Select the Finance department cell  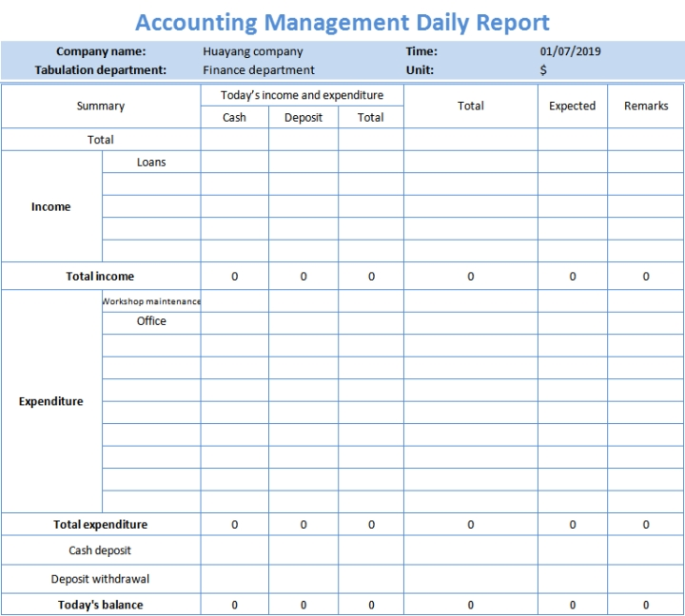(x=258, y=69)
